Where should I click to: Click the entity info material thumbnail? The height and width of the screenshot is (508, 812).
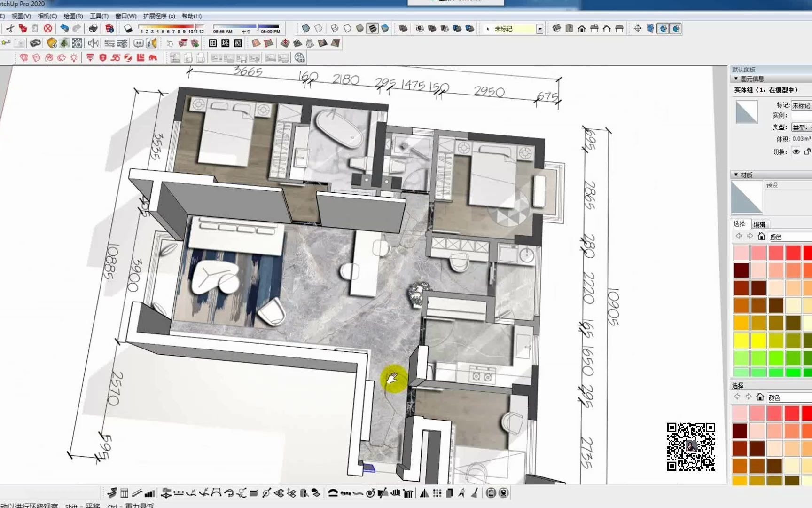[747, 112]
